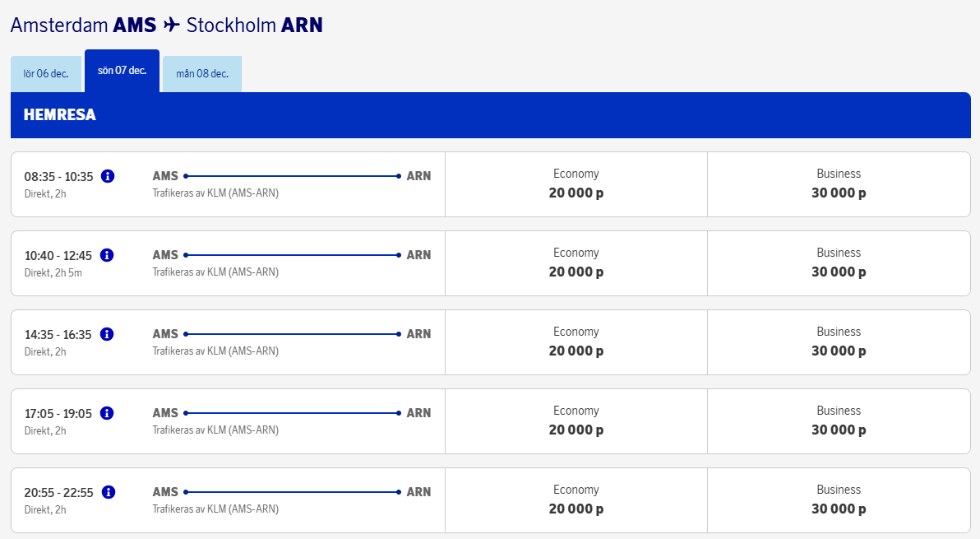This screenshot has height=539, width=980.
Task: Click the HEMRESA section header
Action: [60, 115]
